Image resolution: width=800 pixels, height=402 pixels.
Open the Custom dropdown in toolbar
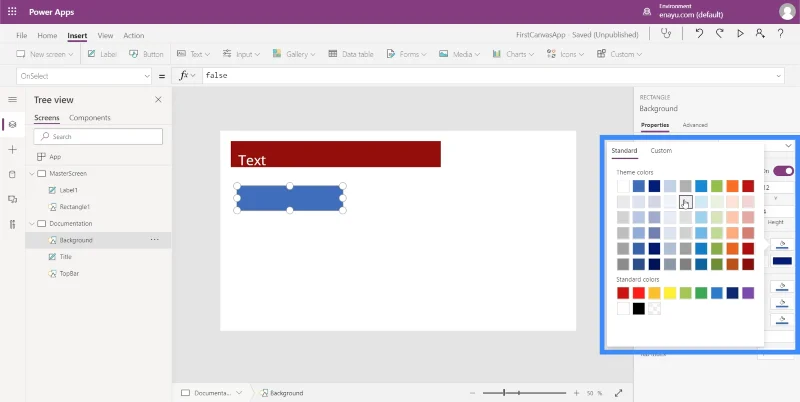(x=619, y=54)
